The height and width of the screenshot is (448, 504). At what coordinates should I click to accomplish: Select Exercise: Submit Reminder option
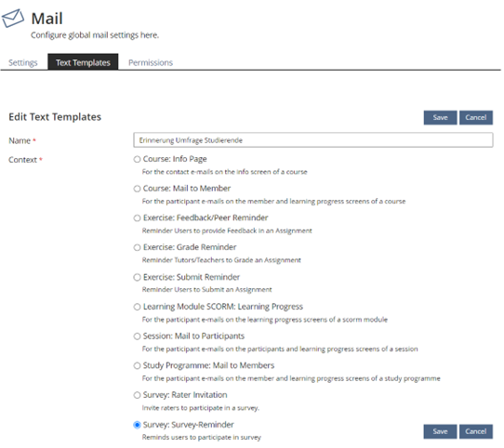click(138, 277)
